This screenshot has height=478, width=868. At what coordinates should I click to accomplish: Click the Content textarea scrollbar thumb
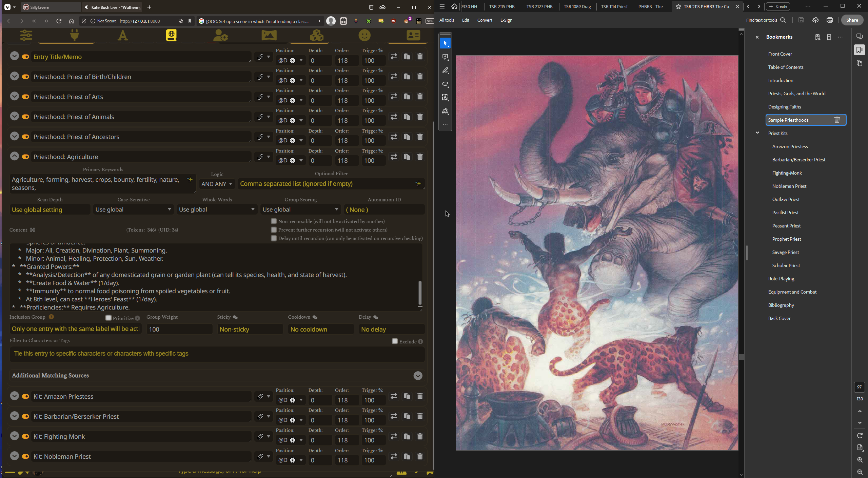click(420, 293)
